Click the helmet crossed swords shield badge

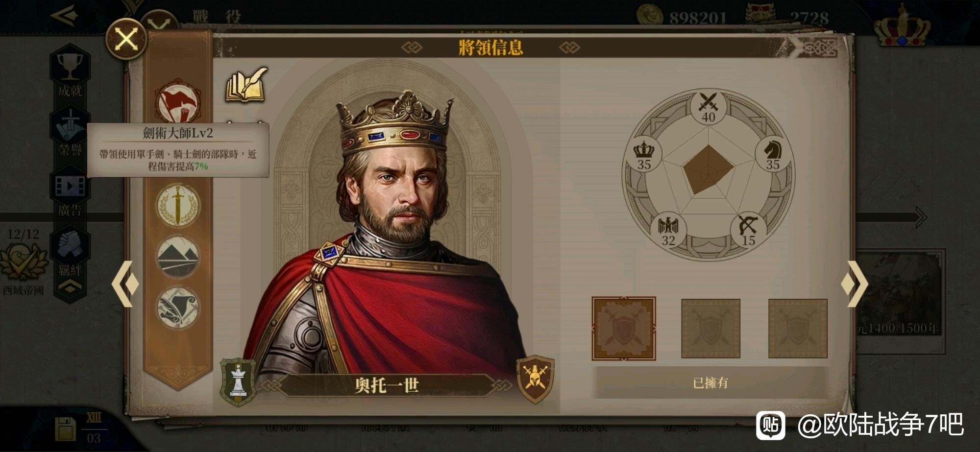[535, 379]
